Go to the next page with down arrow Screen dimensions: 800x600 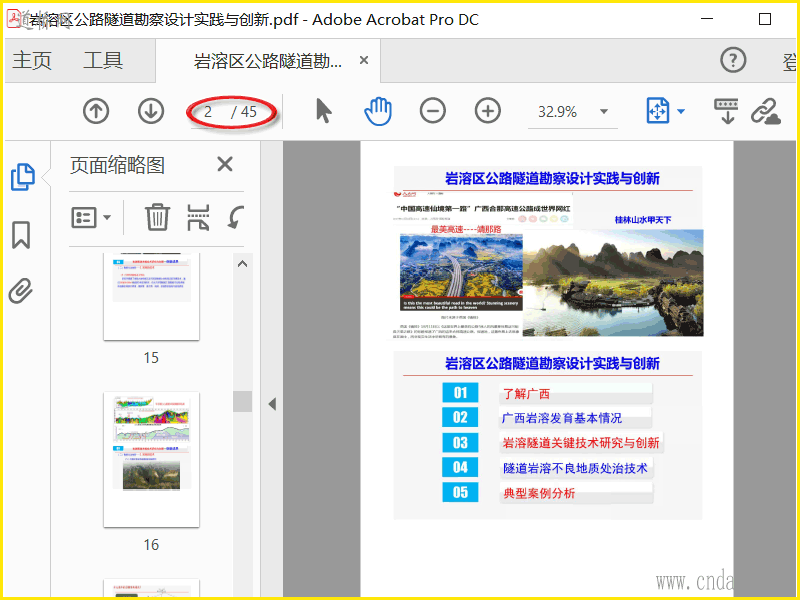coord(151,111)
